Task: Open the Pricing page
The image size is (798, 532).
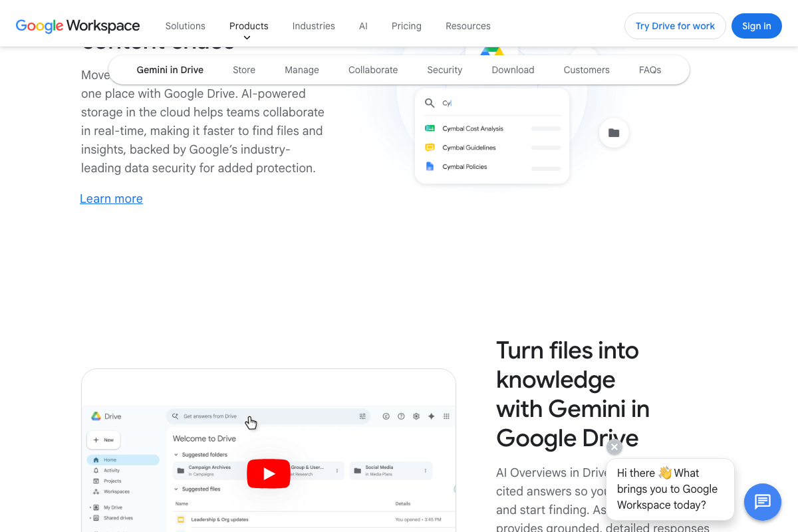Action: 406,26
